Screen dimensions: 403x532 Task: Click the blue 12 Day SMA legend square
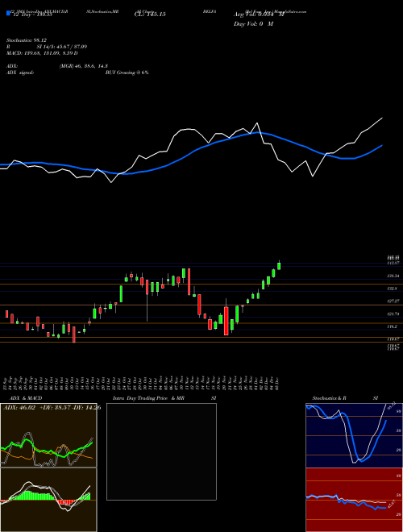click(8, 13)
